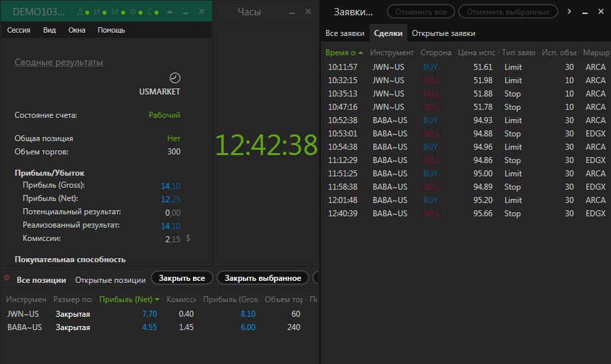Select the Сделки tab
This screenshot has width=611, height=364.
388,33
